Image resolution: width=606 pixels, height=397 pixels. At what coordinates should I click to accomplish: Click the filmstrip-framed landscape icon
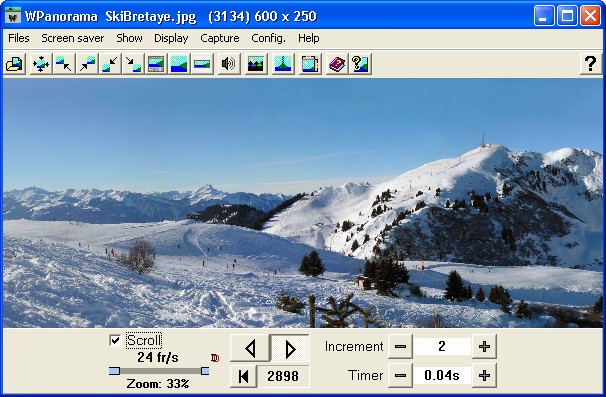click(156, 64)
